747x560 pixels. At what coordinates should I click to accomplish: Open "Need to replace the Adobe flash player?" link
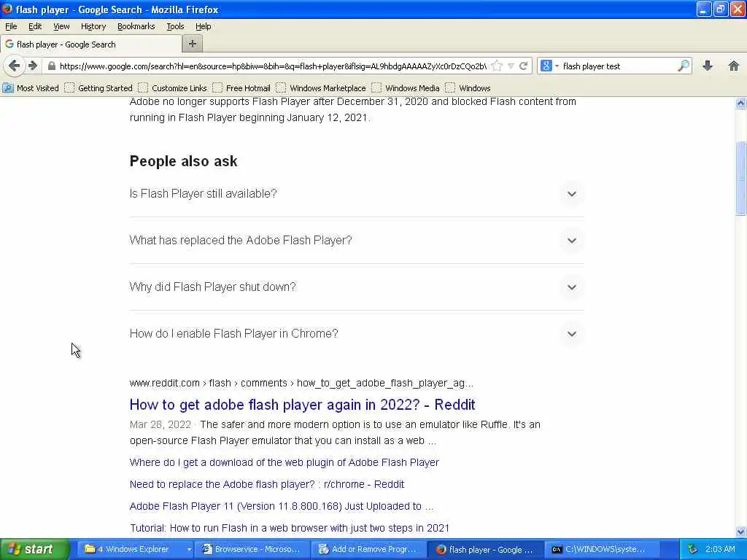[267, 484]
